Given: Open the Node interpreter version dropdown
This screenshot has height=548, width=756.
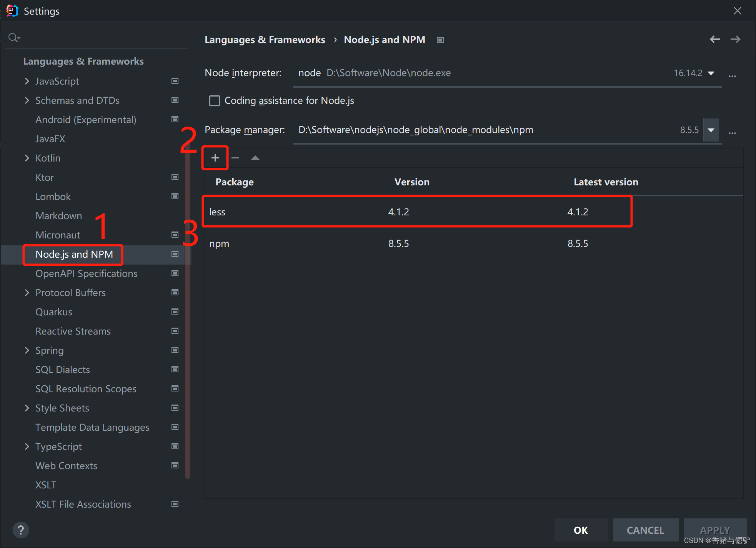Looking at the screenshot, I should click(711, 73).
